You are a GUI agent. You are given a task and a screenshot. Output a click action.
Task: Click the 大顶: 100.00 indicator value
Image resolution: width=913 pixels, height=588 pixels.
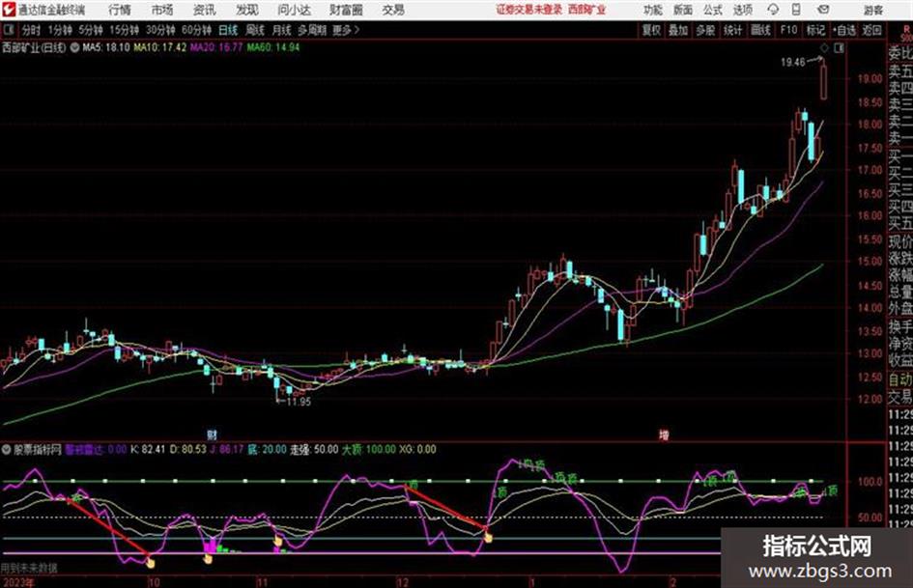point(368,449)
